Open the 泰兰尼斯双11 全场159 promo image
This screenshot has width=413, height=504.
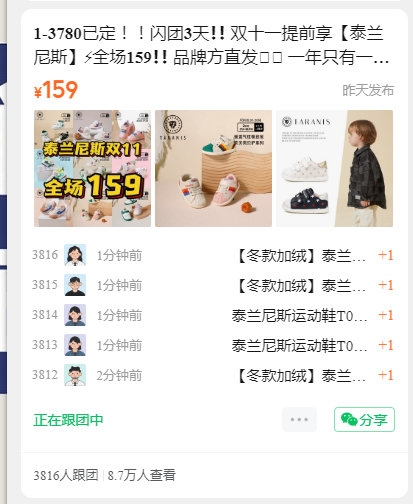tap(92, 168)
